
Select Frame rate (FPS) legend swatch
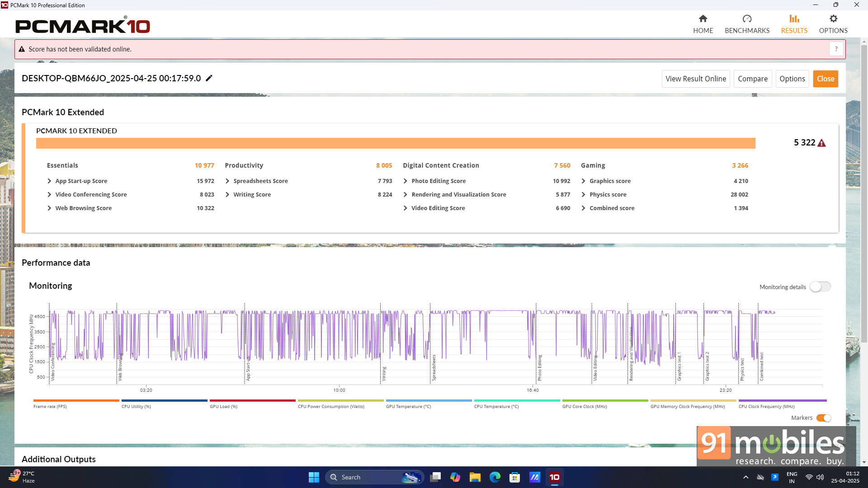76,400
